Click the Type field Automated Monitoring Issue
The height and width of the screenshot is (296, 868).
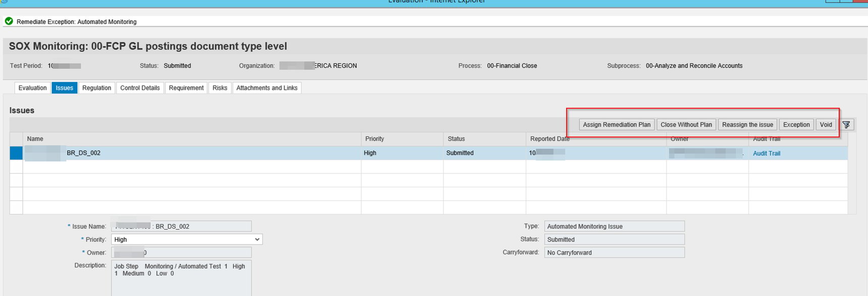[615, 226]
